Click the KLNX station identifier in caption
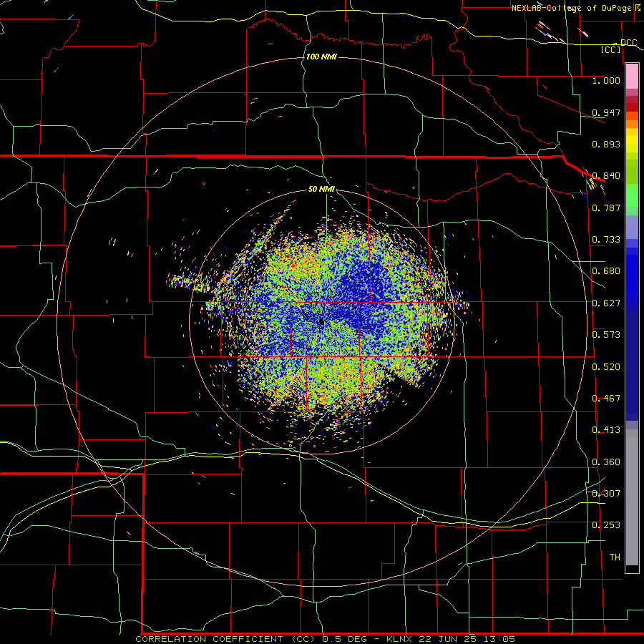 [x=401, y=639]
